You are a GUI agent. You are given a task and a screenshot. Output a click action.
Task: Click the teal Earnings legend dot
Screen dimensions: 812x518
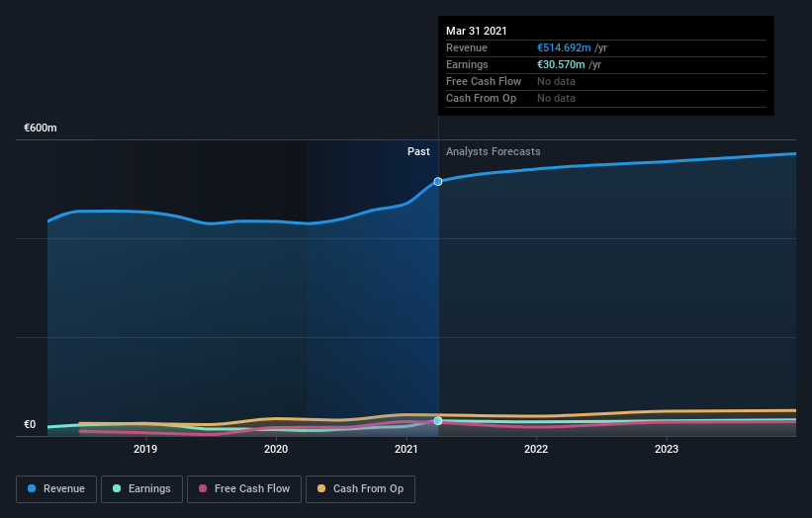(117, 488)
